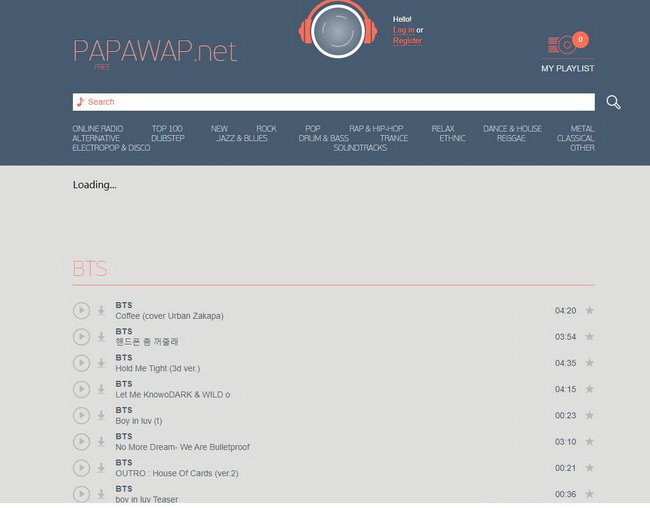Screen dimensions: 650x508
Task: Play No More Dream- We Are Bulletproof
Action: click(81, 442)
